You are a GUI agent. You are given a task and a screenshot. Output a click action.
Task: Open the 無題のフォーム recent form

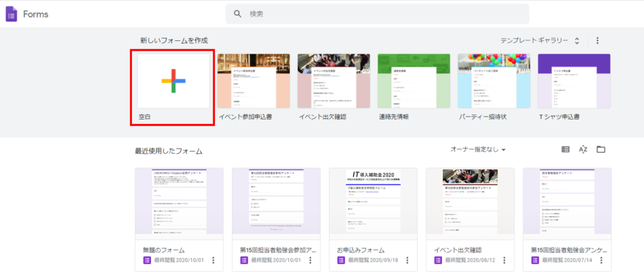pyautogui.click(x=179, y=220)
